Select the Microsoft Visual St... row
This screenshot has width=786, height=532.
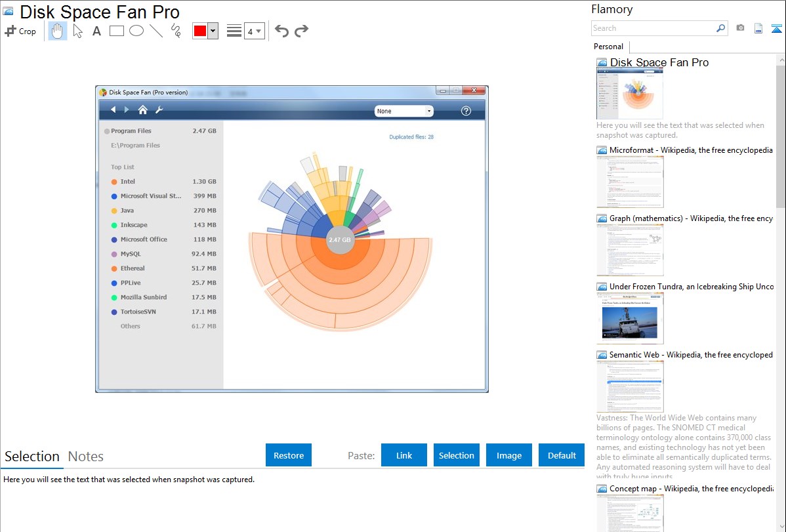coord(163,196)
